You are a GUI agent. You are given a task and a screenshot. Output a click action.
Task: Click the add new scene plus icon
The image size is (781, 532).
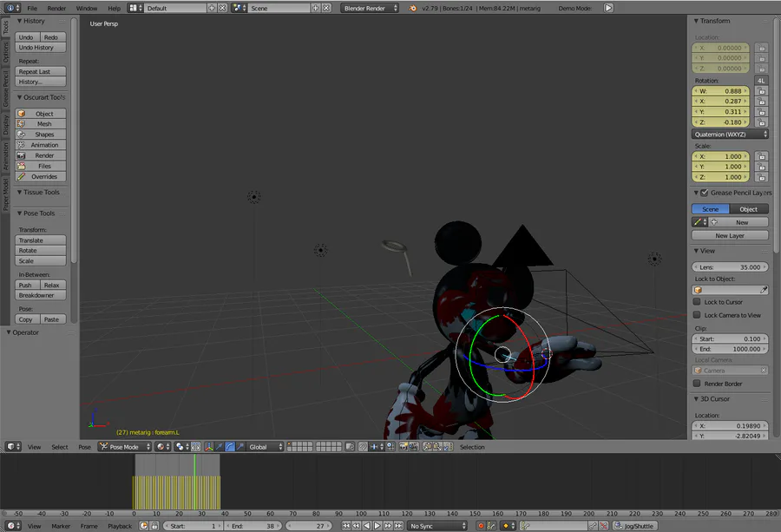coord(316,8)
